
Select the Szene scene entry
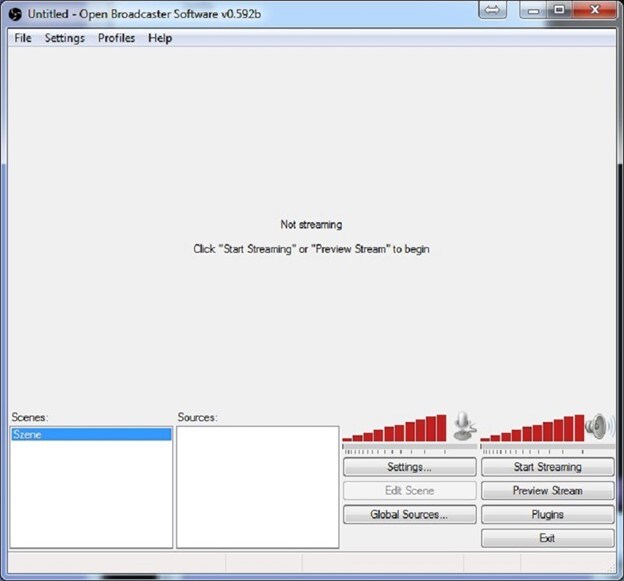point(91,434)
